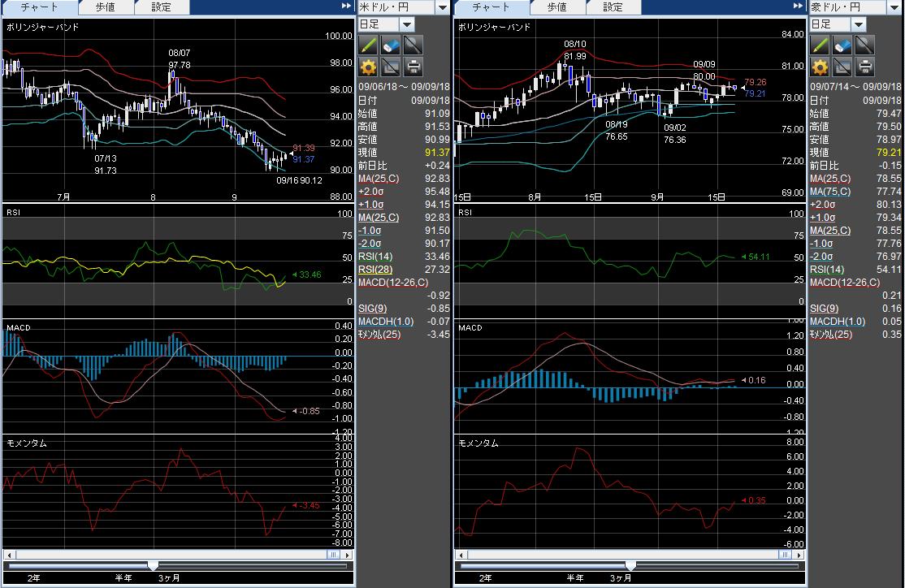Click the right chart period slider handle

pos(630,565)
